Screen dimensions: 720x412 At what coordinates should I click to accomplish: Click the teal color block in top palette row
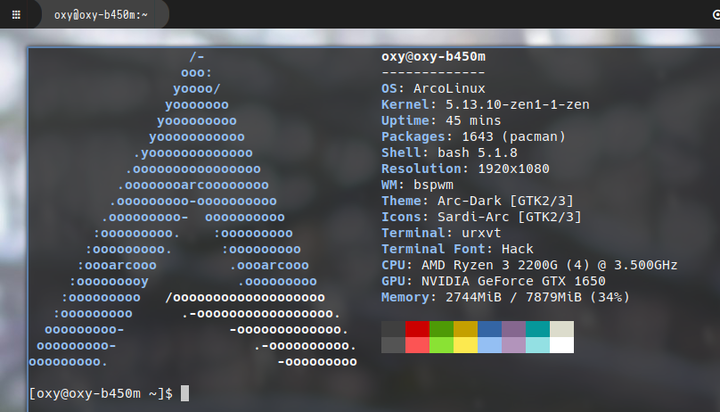pos(538,329)
